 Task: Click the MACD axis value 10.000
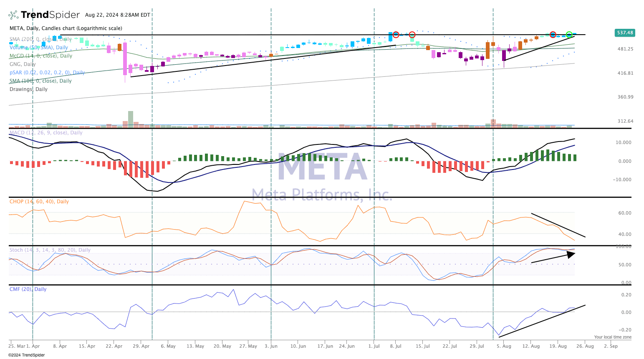624,142
